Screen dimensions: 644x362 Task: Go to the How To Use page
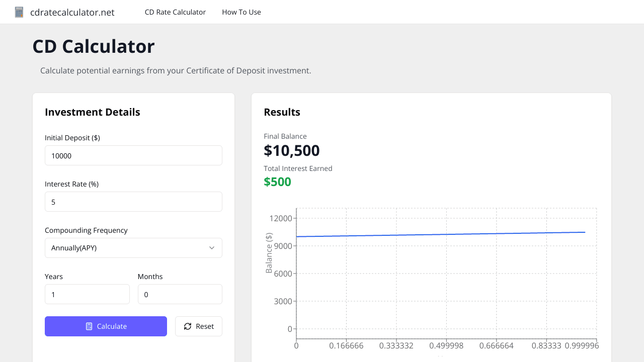tap(242, 12)
